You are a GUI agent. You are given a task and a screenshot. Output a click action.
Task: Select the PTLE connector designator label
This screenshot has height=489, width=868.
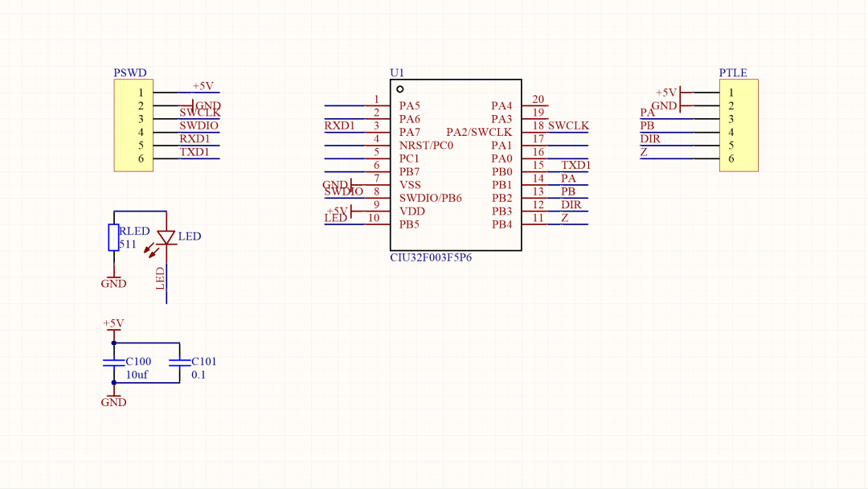tap(733, 72)
